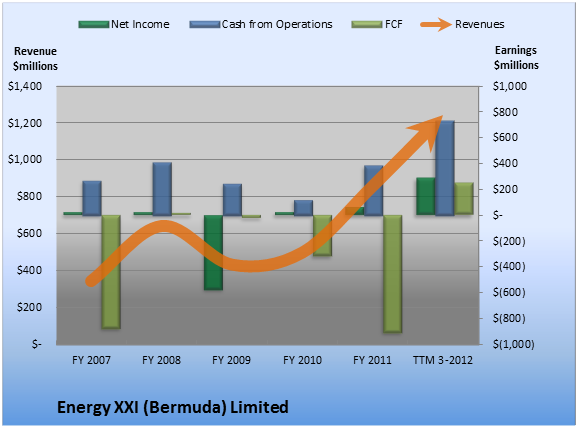Select the "Net Income" legend label

pos(140,24)
